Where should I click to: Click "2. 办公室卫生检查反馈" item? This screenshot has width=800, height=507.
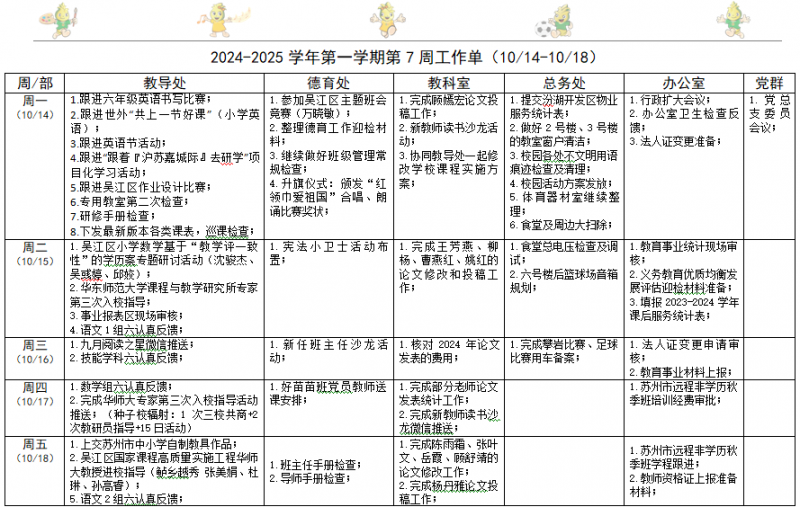click(684, 120)
